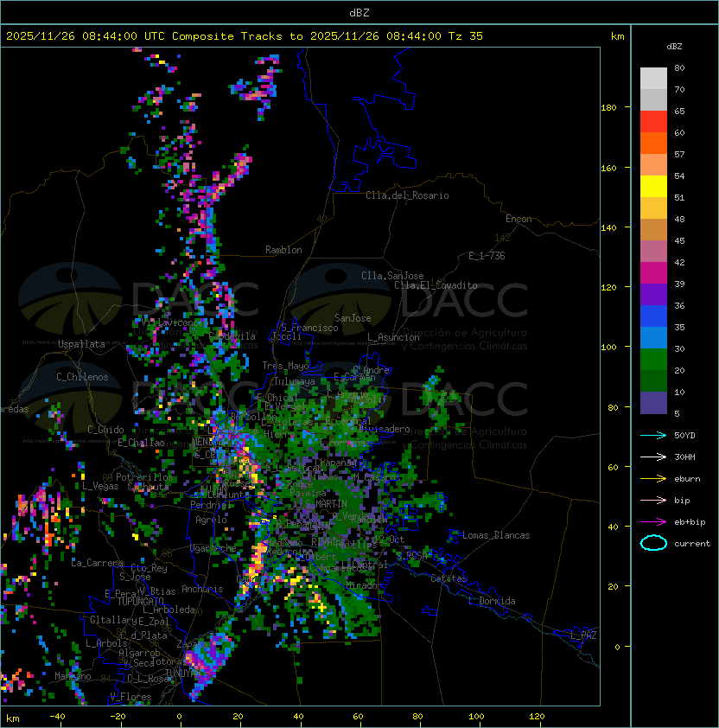Click the legend value label '65'

(x=679, y=111)
